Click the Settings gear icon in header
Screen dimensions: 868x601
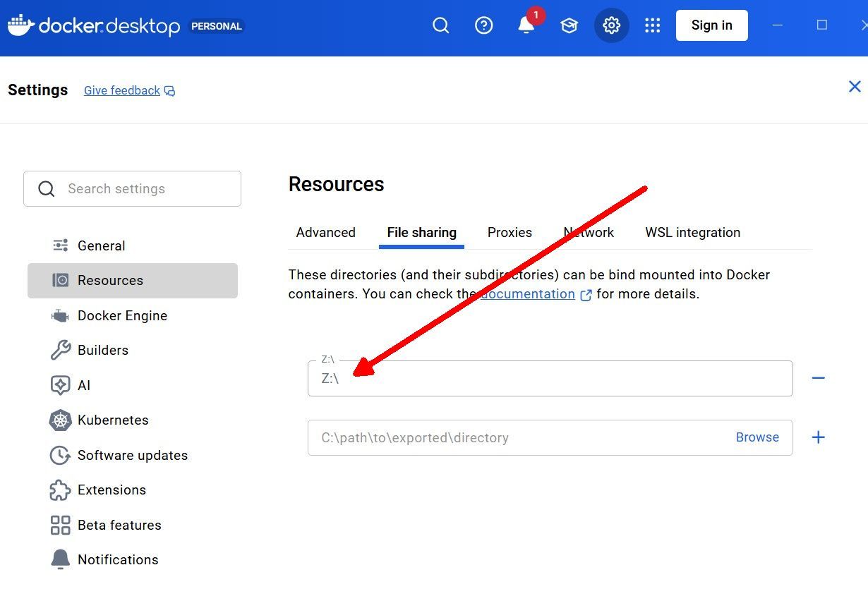tap(611, 25)
